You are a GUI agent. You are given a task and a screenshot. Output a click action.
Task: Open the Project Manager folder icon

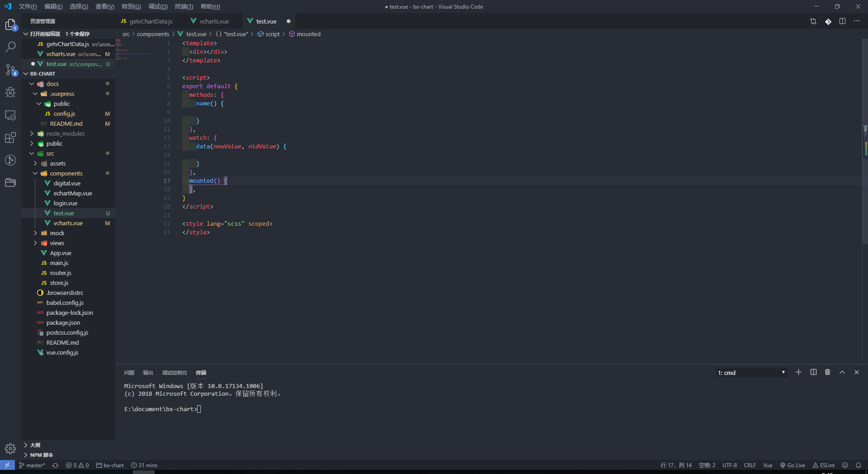click(10, 183)
